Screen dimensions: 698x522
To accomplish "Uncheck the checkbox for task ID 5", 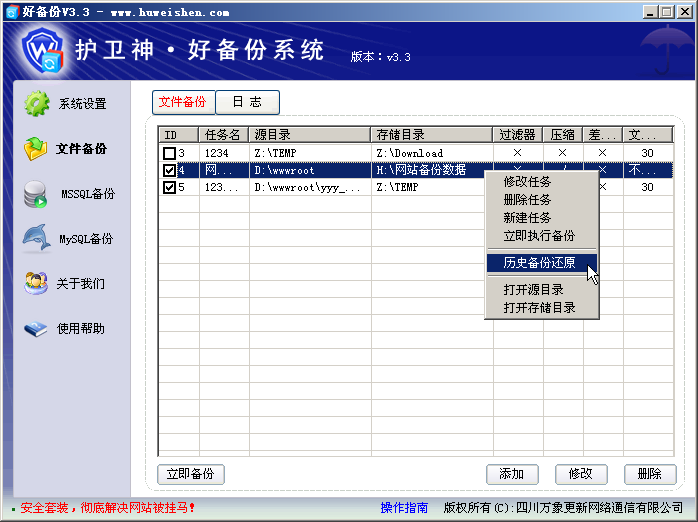I will click(169, 187).
